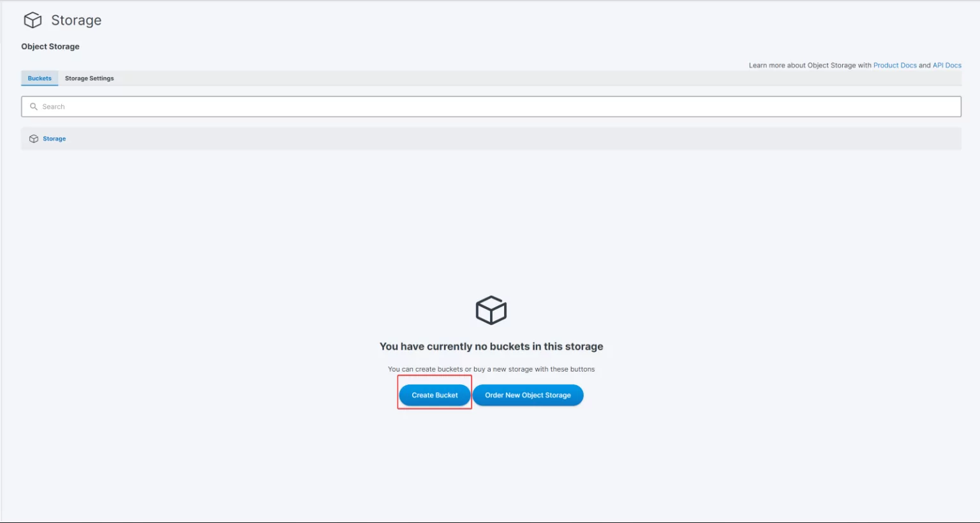Open the API Docs link
Screen dimensions: 980x523
(x=947, y=65)
